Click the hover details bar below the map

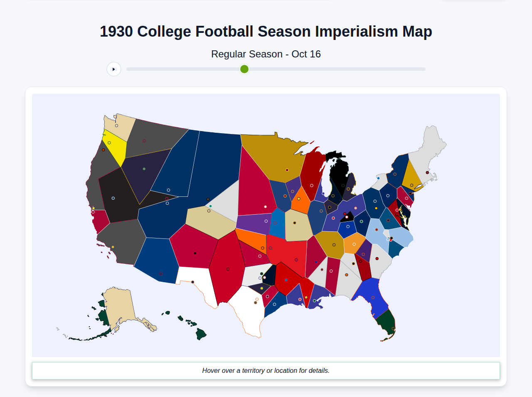coord(266,370)
